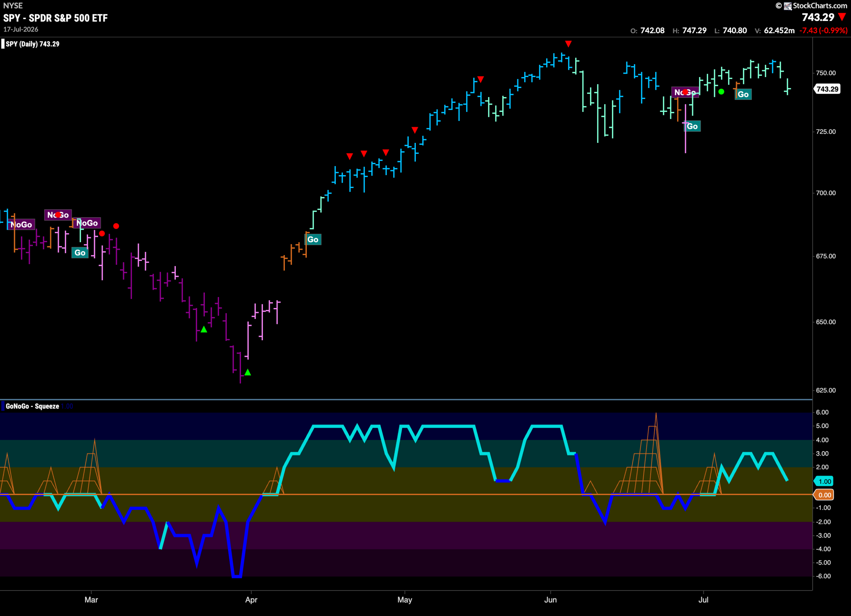Click the Jul label on the time axis
The height and width of the screenshot is (616, 851).
coord(703,600)
